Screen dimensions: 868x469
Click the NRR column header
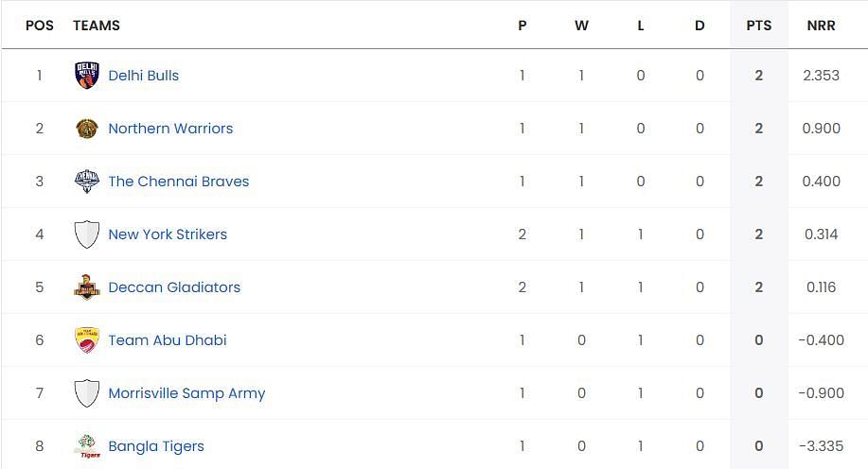[821, 26]
